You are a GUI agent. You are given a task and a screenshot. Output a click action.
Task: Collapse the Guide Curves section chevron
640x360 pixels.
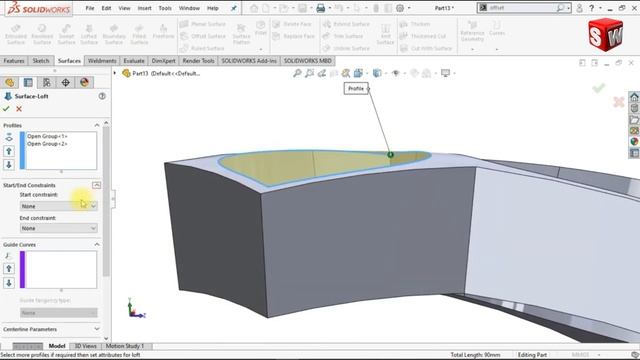97,244
